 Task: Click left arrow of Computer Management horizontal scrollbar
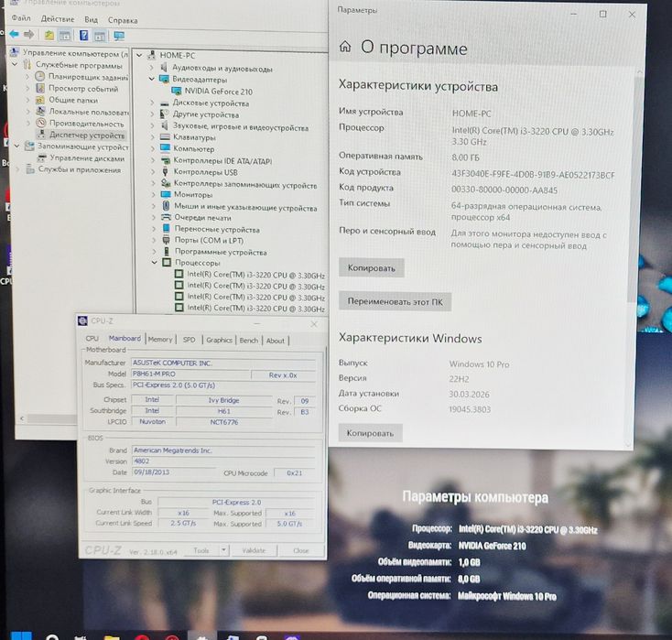pyautogui.click(x=22, y=418)
